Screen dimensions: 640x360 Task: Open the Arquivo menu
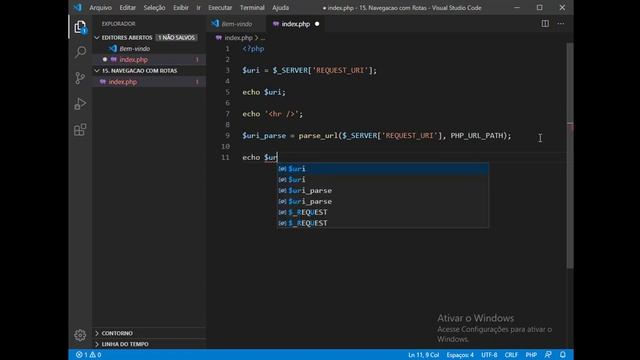coord(100,8)
